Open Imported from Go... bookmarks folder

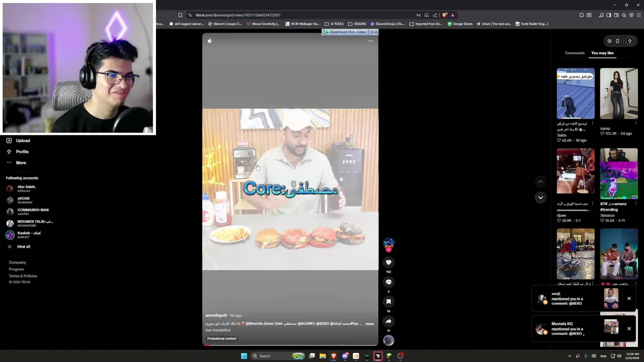[426, 24]
